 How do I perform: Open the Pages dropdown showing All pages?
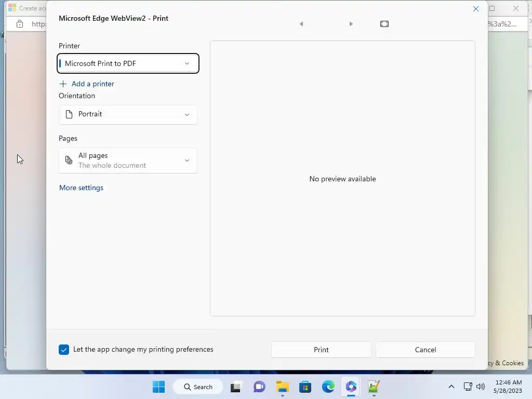128,161
